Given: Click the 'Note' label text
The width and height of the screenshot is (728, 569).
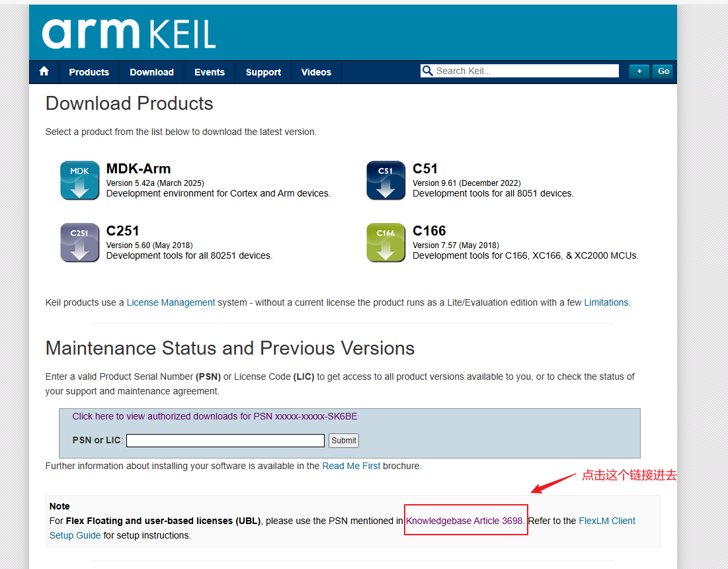Looking at the screenshot, I should [x=60, y=506].
